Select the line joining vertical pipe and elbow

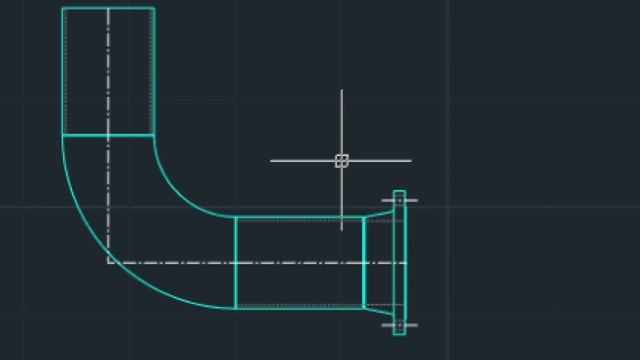(x=108, y=135)
